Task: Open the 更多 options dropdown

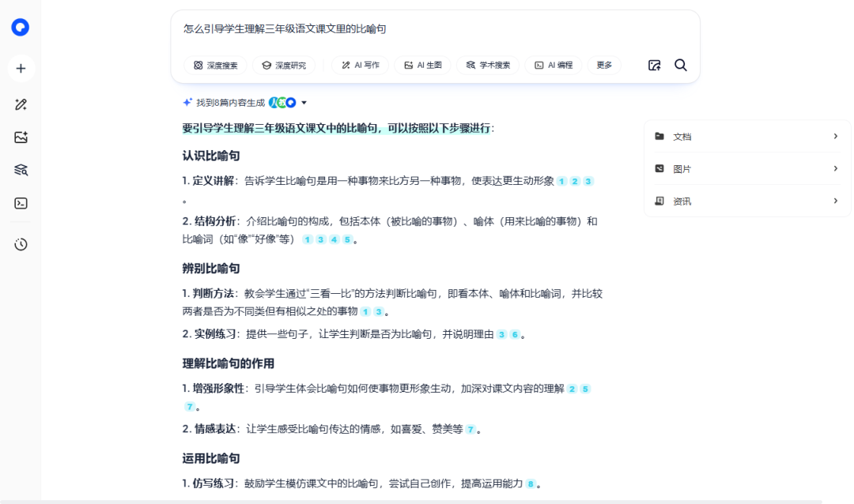Action: (x=603, y=66)
